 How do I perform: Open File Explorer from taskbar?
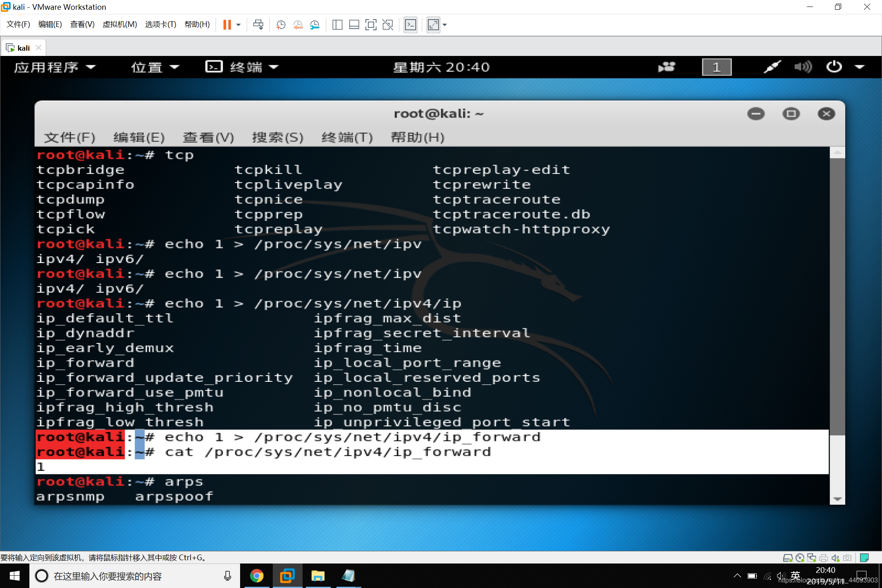point(318,576)
